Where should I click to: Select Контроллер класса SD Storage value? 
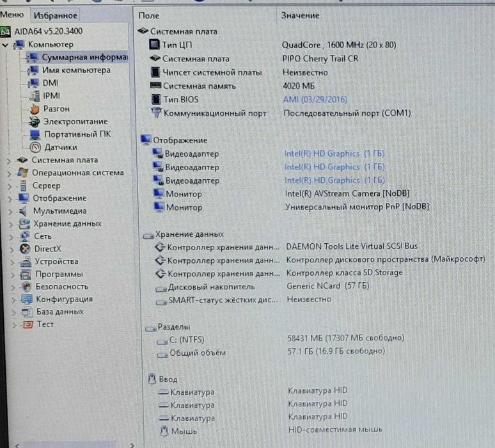pyautogui.click(x=345, y=273)
